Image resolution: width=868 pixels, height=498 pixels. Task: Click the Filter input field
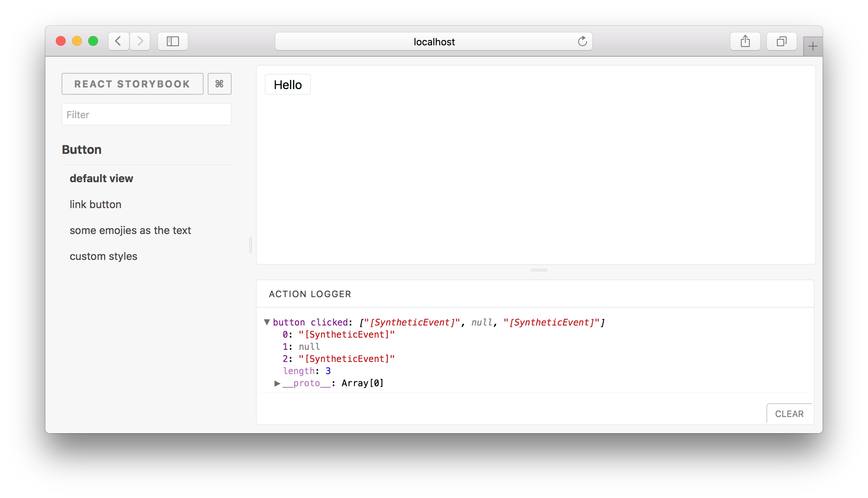coord(147,114)
